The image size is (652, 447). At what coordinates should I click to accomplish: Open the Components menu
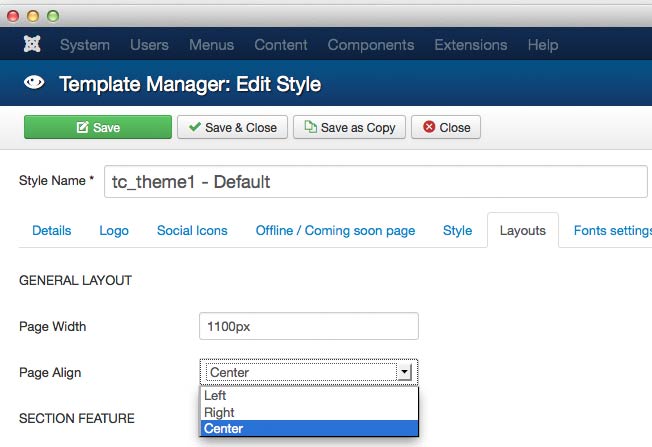coord(370,45)
